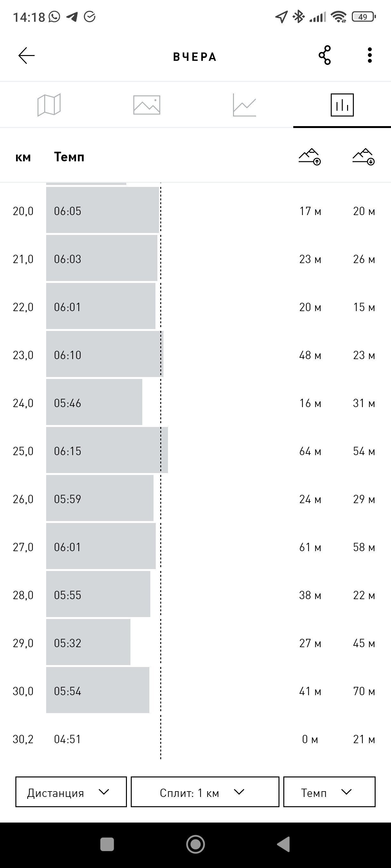
Task: Expand the Дистанция dropdown
Action: click(x=71, y=792)
